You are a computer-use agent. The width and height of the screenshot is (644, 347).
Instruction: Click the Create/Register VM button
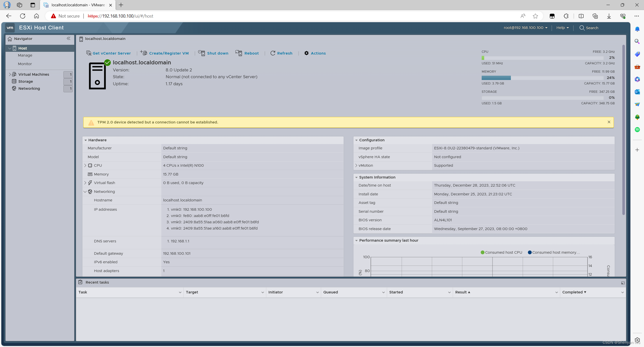[165, 53]
